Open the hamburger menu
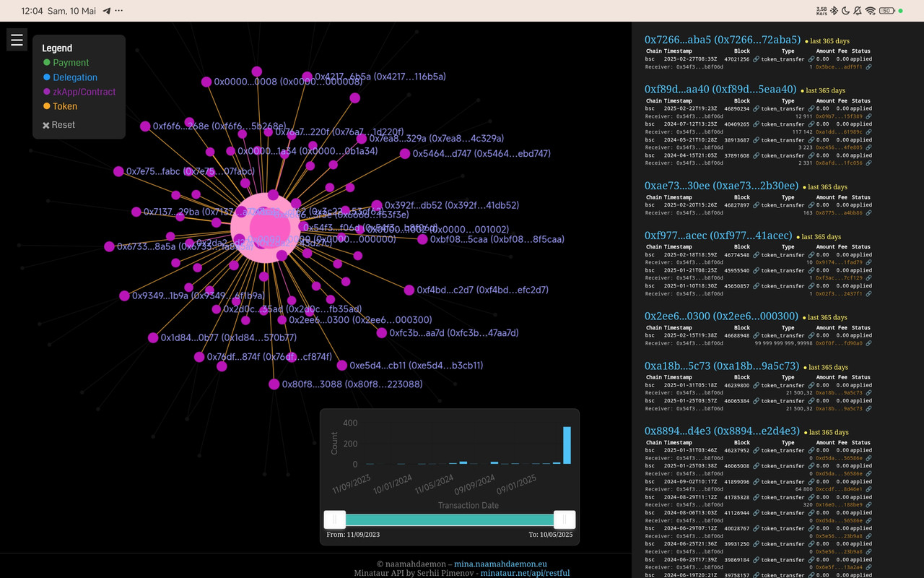The image size is (924, 578). coord(17,39)
